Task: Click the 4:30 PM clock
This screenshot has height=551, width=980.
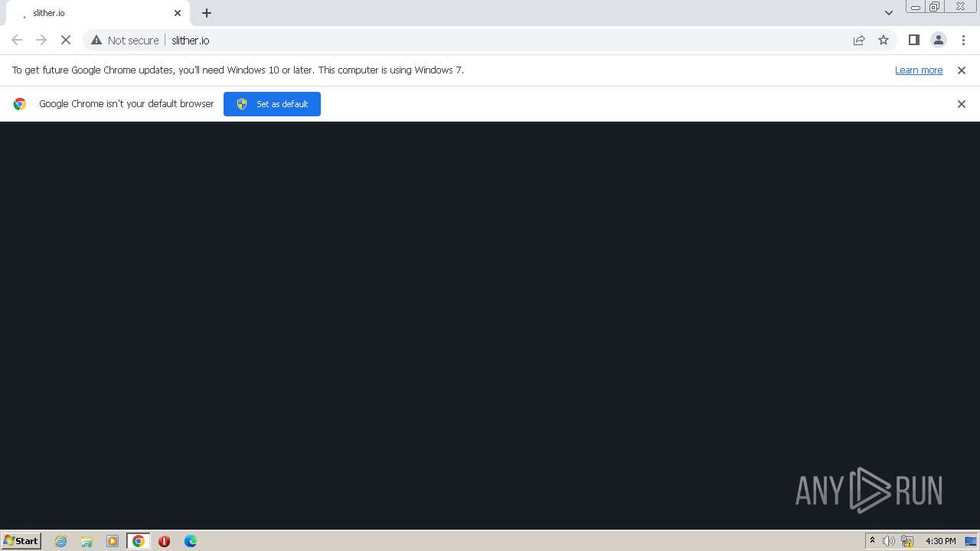Action: click(940, 541)
